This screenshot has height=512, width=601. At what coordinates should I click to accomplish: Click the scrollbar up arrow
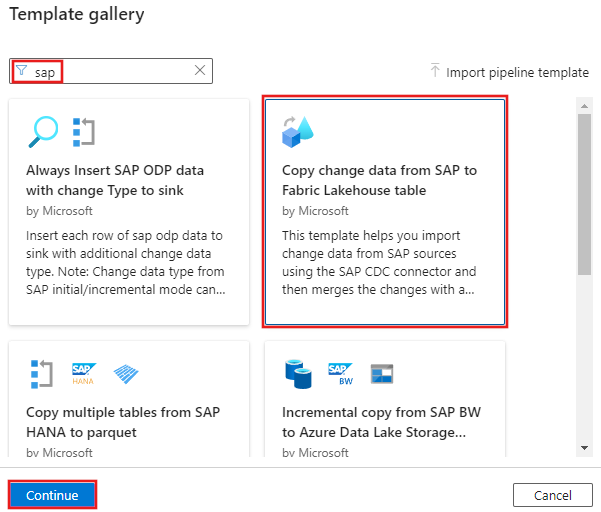584,106
